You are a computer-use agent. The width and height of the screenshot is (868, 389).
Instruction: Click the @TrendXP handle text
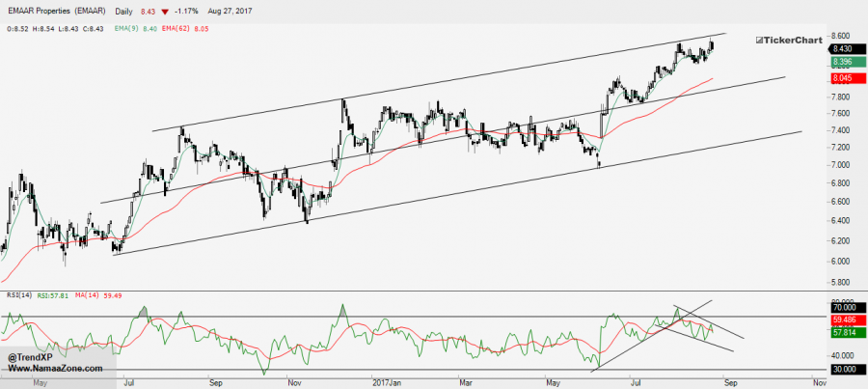tap(36, 356)
